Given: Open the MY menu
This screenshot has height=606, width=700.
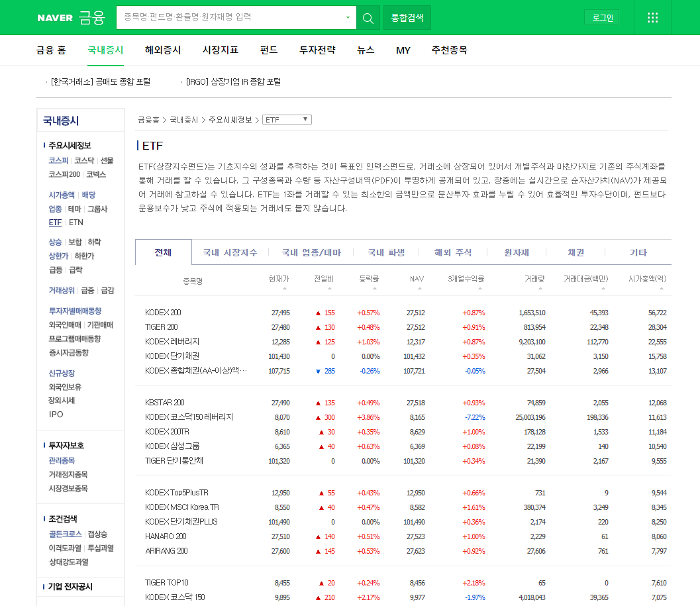Looking at the screenshot, I should click(x=403, y=50).
